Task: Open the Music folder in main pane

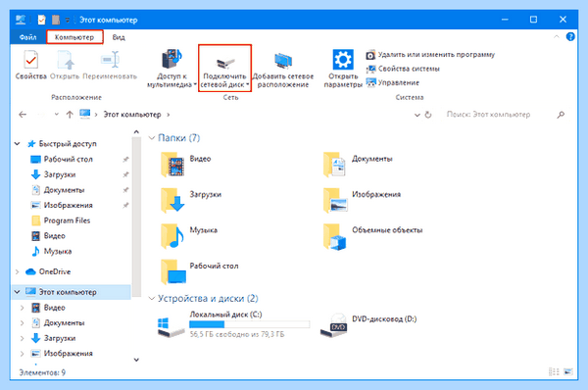Action: pyautogui.click(x=189, y=235)
